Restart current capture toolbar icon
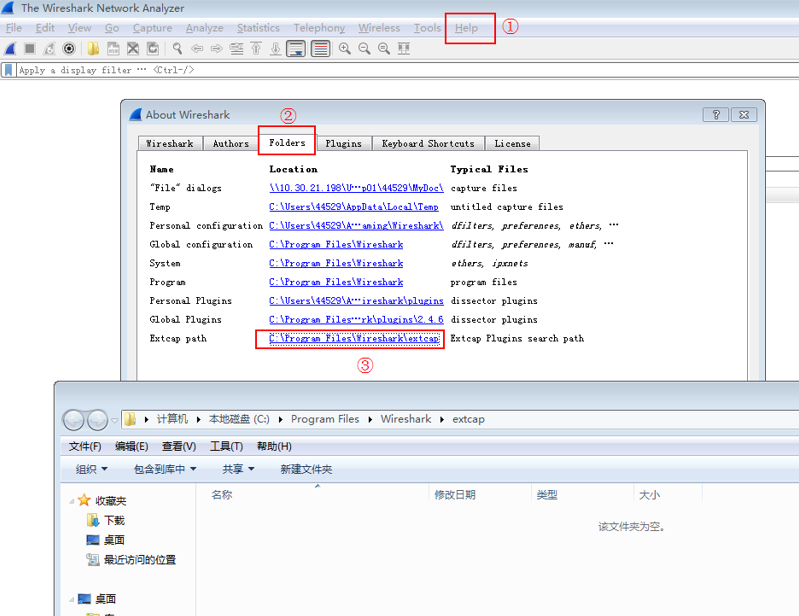This screenshot has width=799, height=616. [49, 49]
